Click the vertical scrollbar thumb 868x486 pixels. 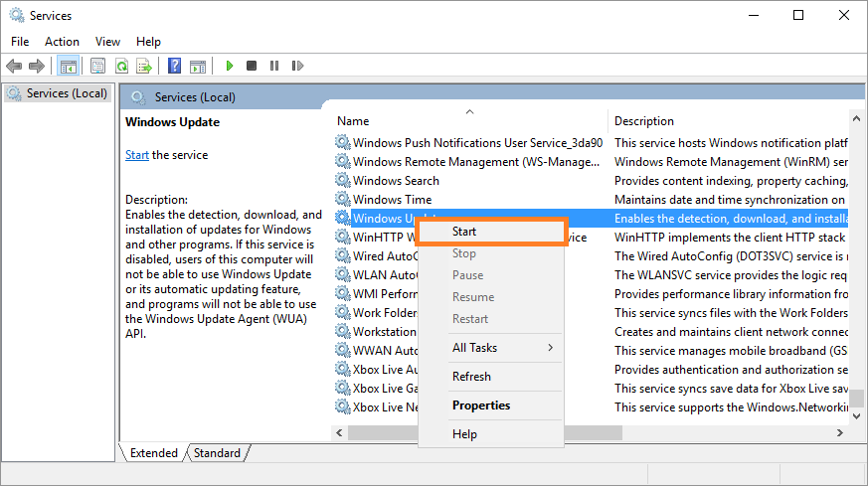pyautogui.click(x=856, y=398)
